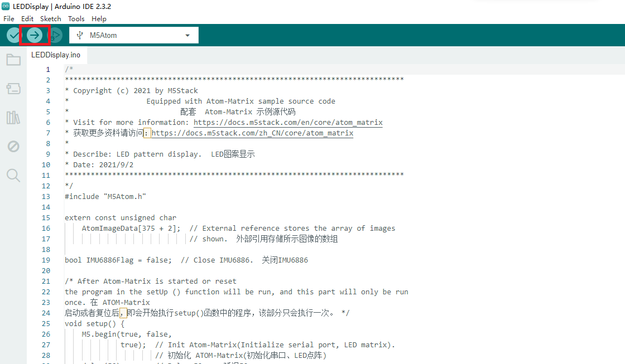Viewport: 625px width, 364px height.
Task: Click the #include "M5Atom.h" code line
Action: click(105, 196)
